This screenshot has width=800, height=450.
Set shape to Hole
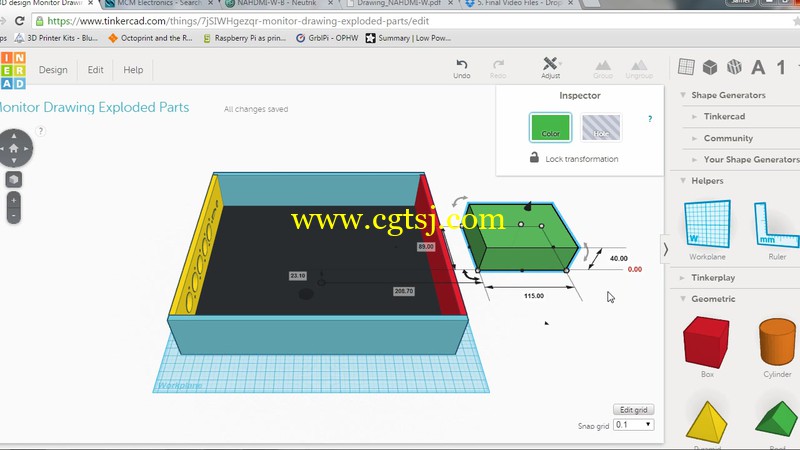601,127
